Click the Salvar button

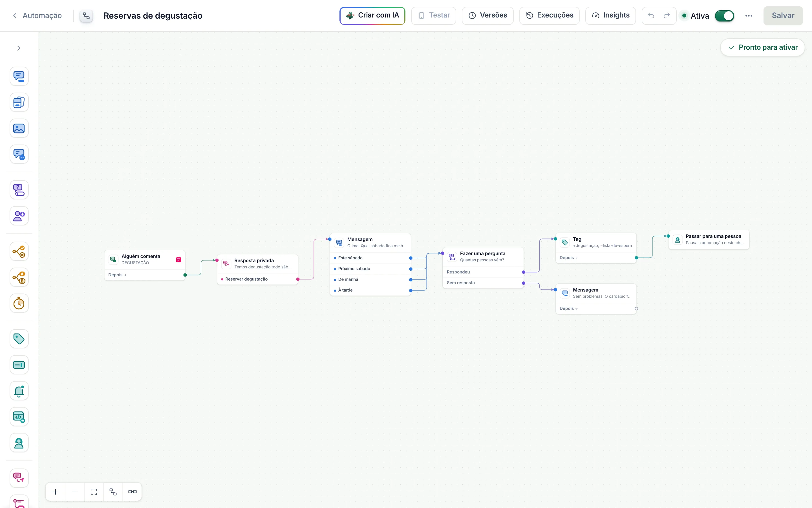(x=783, y=16)
